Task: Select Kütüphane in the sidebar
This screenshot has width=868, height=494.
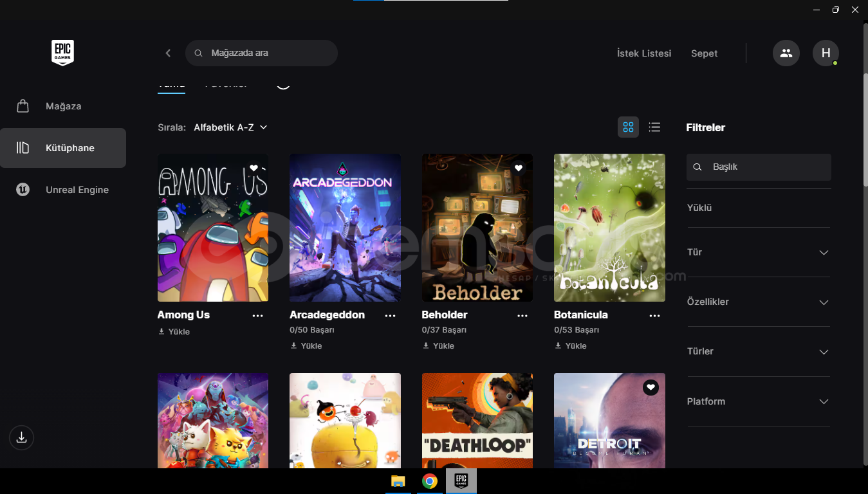Action: click(x=63, y=148)
